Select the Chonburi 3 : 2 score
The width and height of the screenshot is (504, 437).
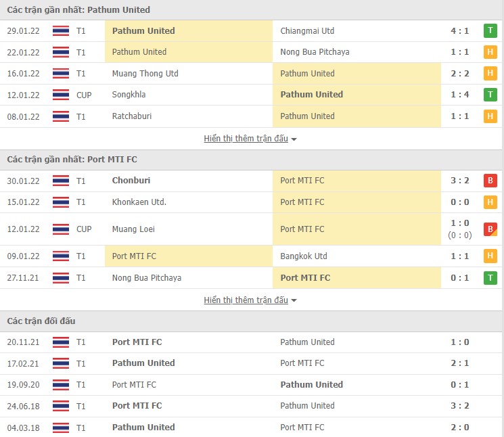pos(459,181)
